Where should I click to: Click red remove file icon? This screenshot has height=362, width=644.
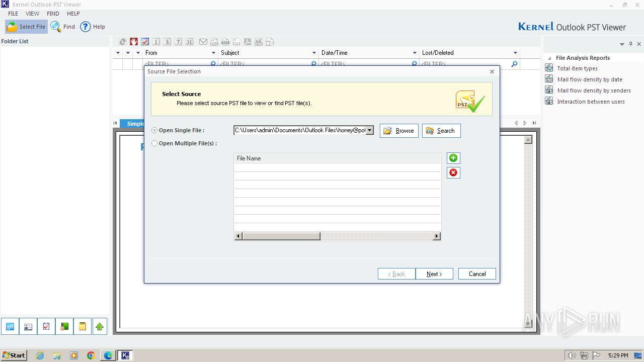pos(453,172)
